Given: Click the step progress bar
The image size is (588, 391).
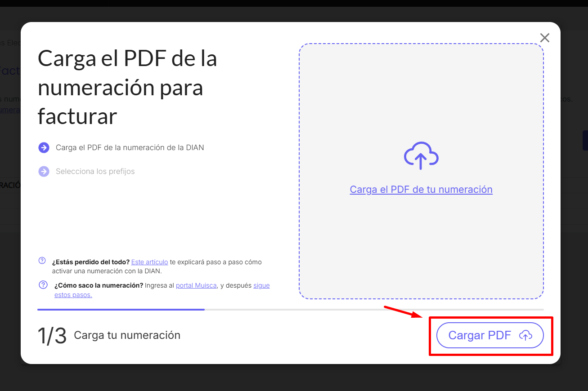Looking at the screenshot, I should [290, 310].
